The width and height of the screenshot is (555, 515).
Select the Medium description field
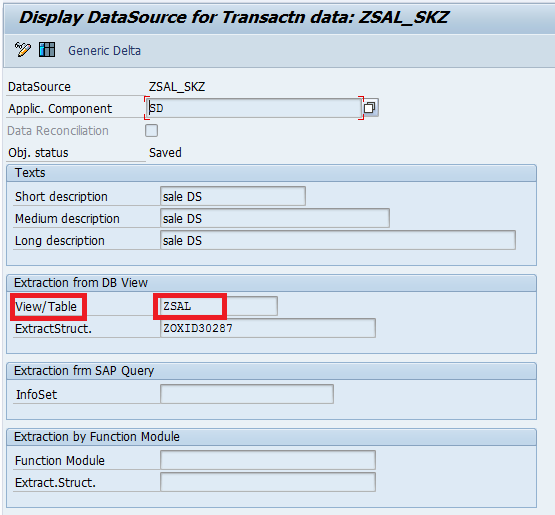tap(275, 218)
